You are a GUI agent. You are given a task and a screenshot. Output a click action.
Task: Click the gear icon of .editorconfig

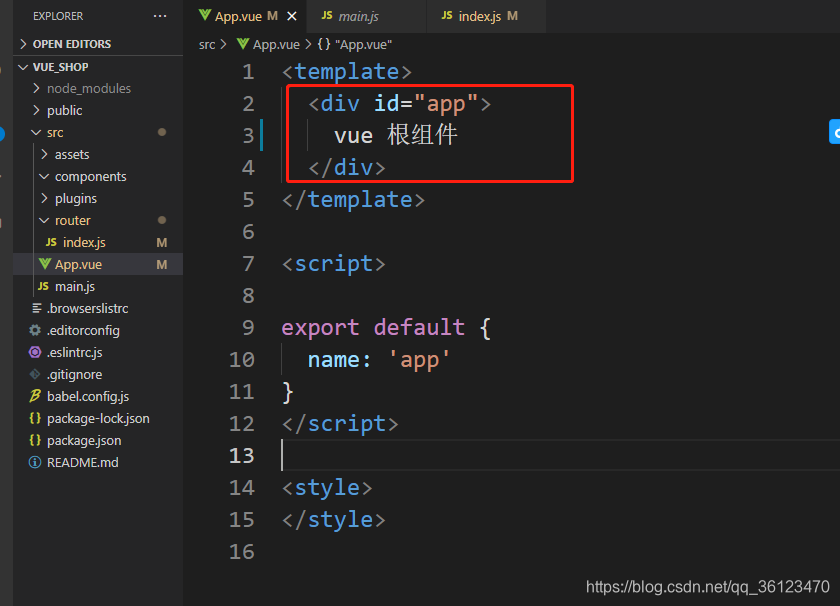(x=35, y=330)
